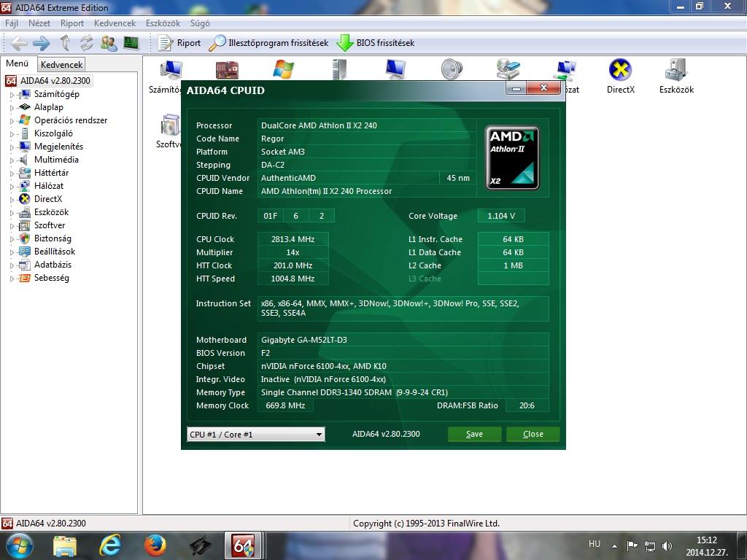
Task: Select Beállítások in the sidebar tree
Action: [54, 252]
